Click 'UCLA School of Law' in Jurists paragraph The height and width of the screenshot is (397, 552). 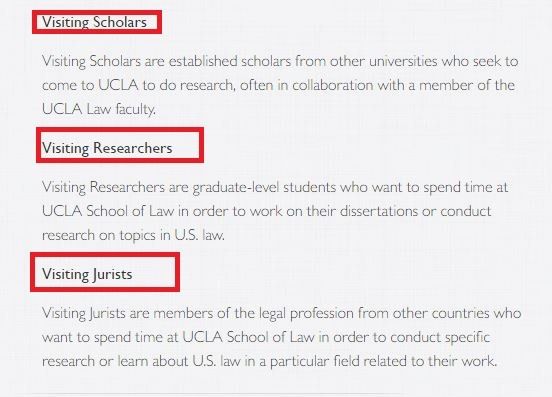coord(248,337)
